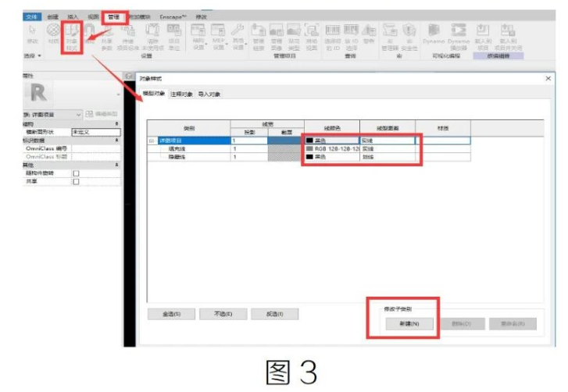Expand the 选择 (Select) panel dropdown

click(32, 55)
